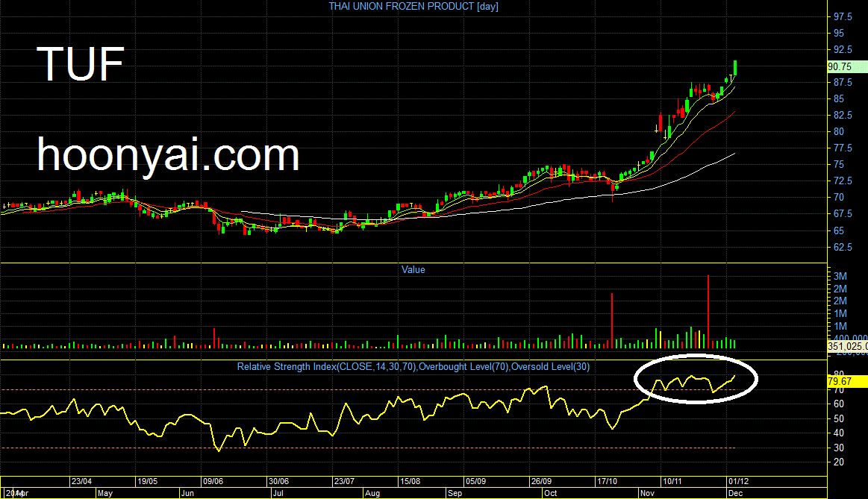
Task: Click the 351,025 volume value tag
Action: pyautogui.click(x=848, y=346)
